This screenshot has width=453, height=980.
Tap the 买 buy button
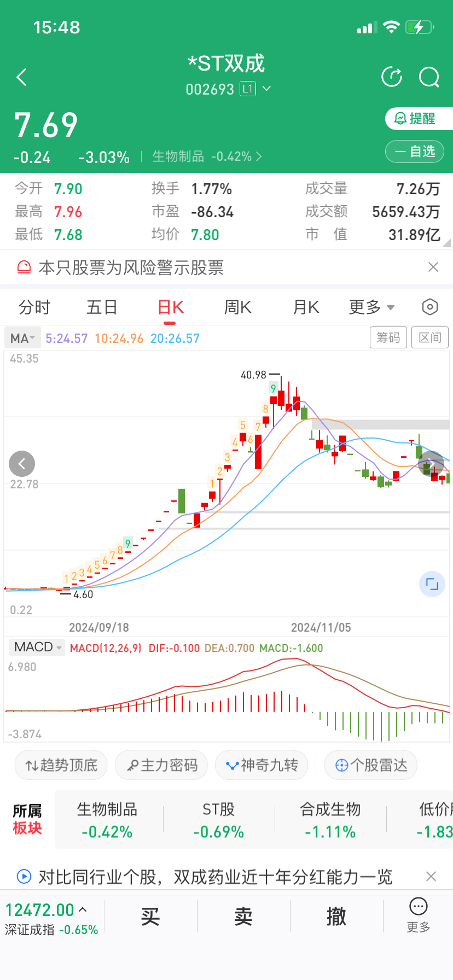pyautogui.click(x=150, y=917)
